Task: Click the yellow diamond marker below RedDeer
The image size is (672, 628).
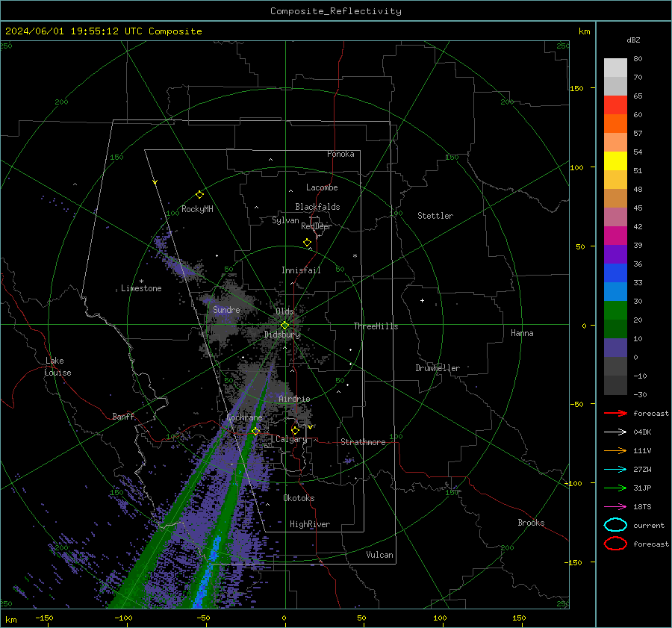Action: pyautogui.click(x=307, y=243)
